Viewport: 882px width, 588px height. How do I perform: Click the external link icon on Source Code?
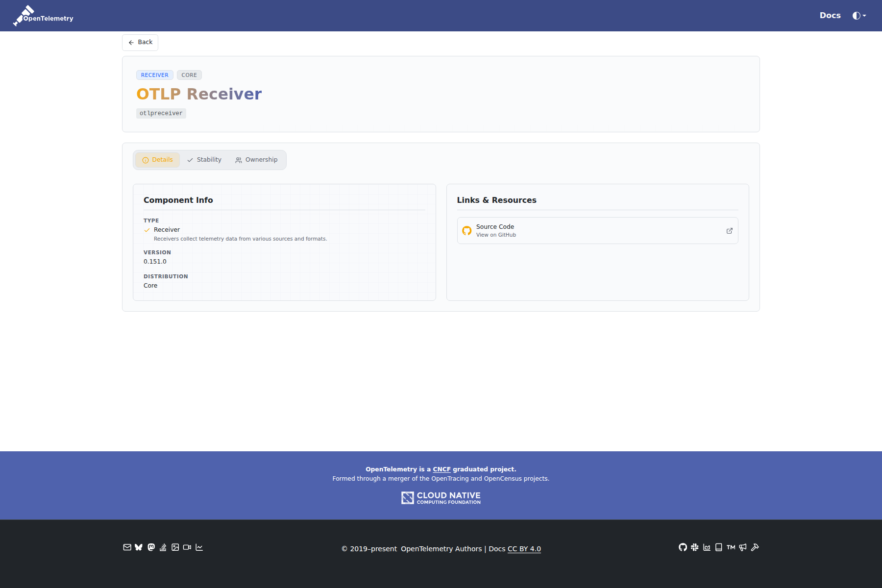[730, 231]
